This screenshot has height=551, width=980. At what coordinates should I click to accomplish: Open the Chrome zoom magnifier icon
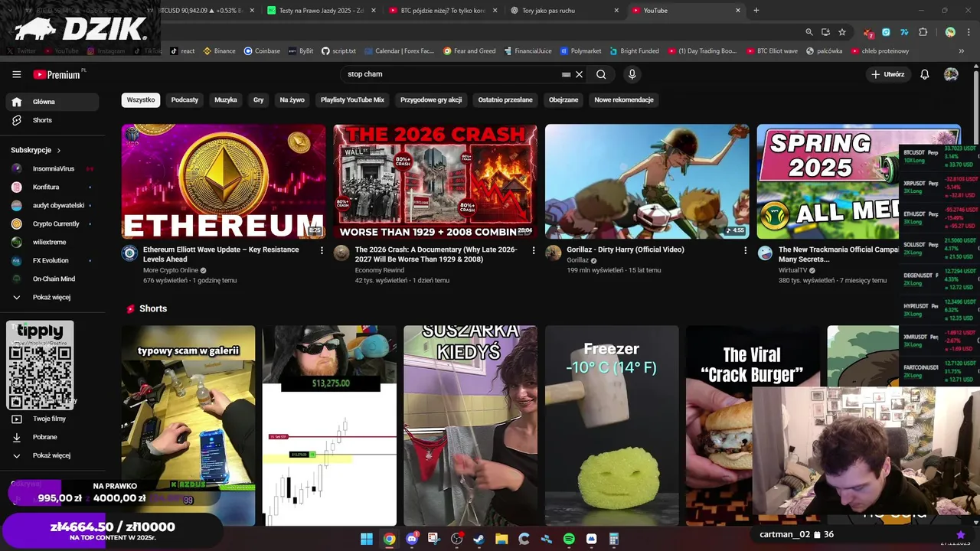809,32
